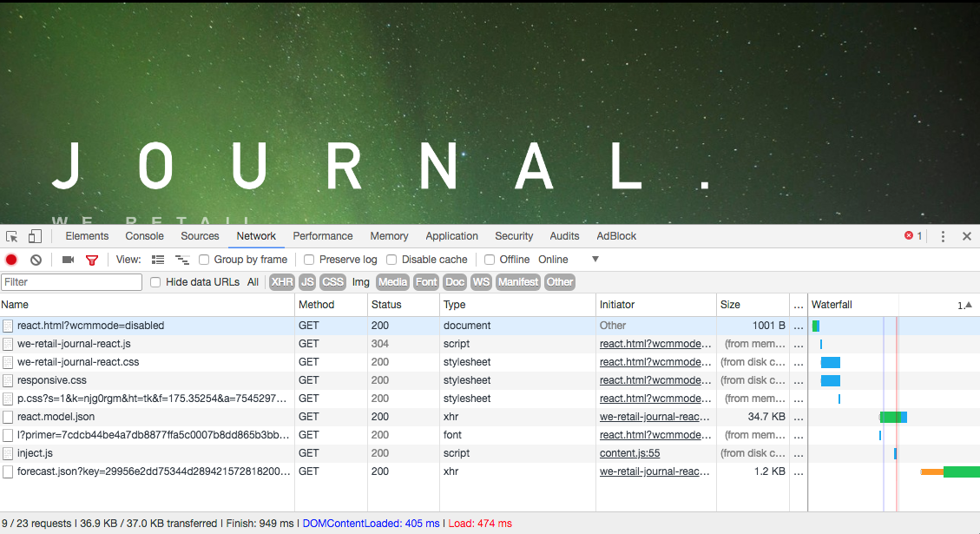Viewport: 980px width, 534px height.
Task: Open initiator link for react.model.json
Action: point(654,417)
